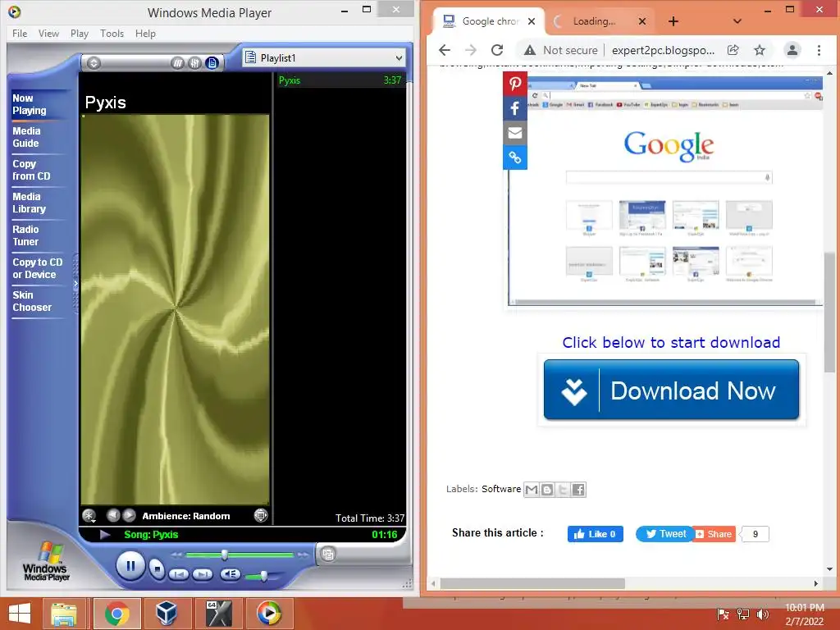Reload the page in Chrome
The width and height of the screenshot is (840, 630).
(x=497, y=50)
